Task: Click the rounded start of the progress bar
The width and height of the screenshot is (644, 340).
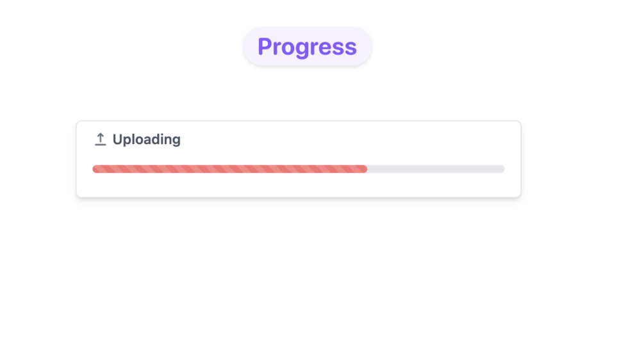Action: (x=95, y=169)
